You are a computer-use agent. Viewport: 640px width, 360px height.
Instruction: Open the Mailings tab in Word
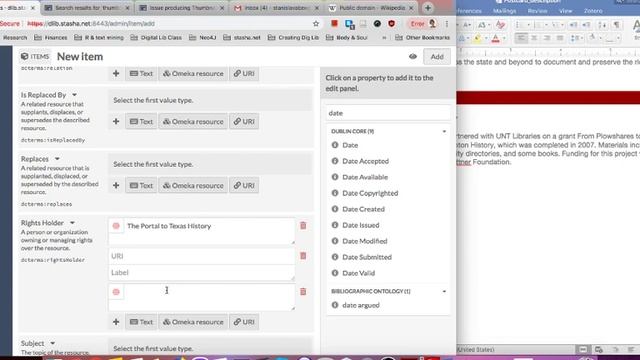(x=504, y=11)
